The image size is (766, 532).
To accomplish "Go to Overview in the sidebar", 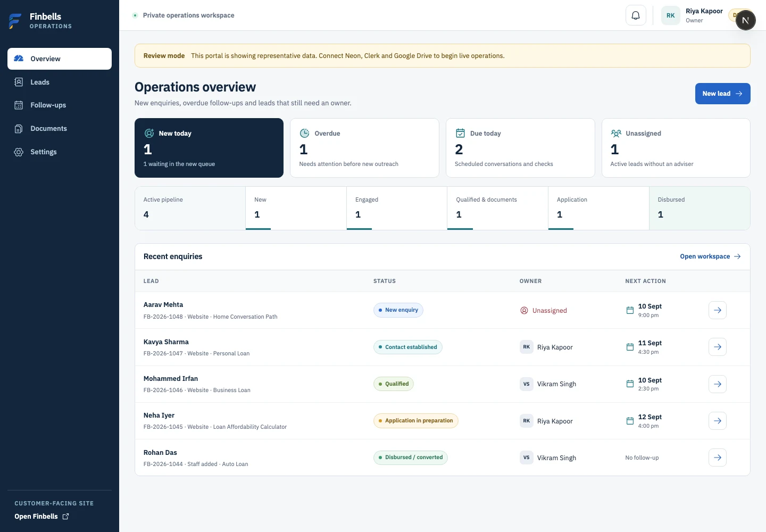I will [x=60, y=59].
